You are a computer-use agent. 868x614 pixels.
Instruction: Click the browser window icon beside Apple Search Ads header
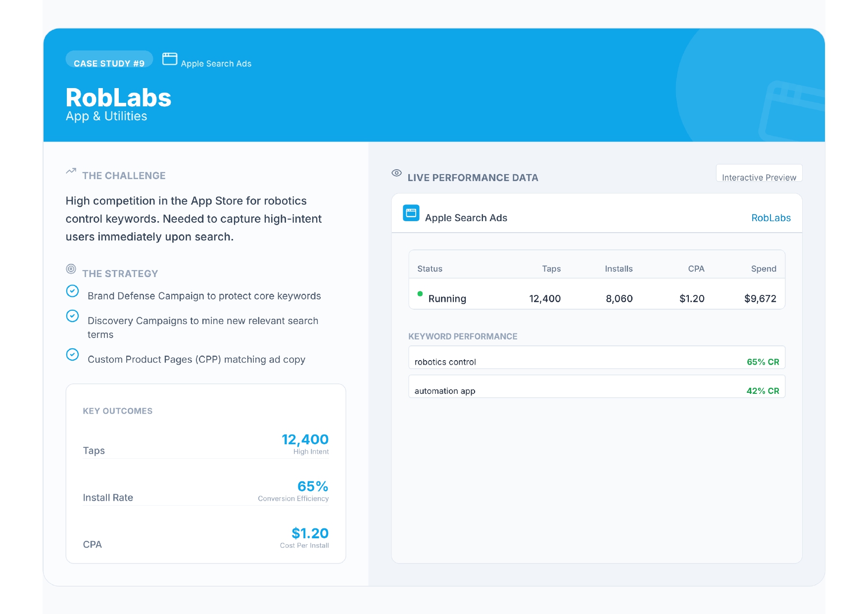coord(170,59)
